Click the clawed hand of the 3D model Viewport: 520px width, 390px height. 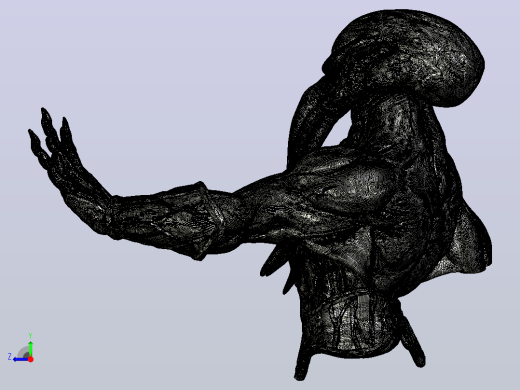tap(68, 170)
